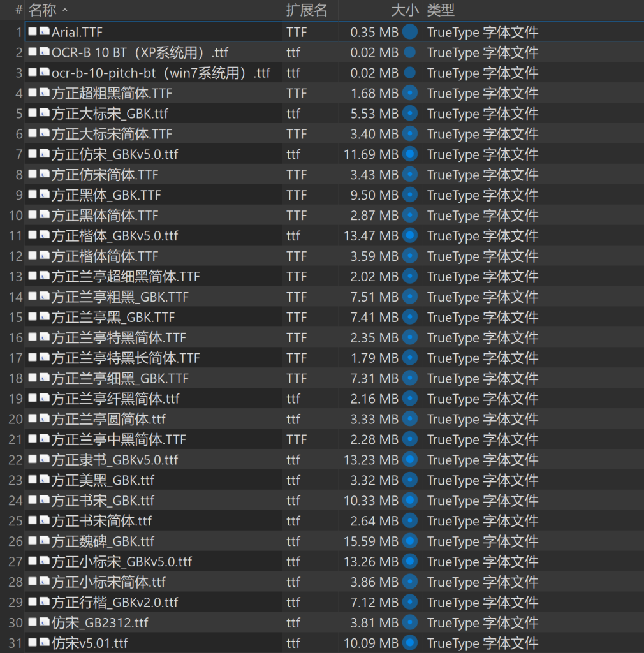Click the size circle for the 15.59 MB file

pyautogui.click(x=410, y=541)
